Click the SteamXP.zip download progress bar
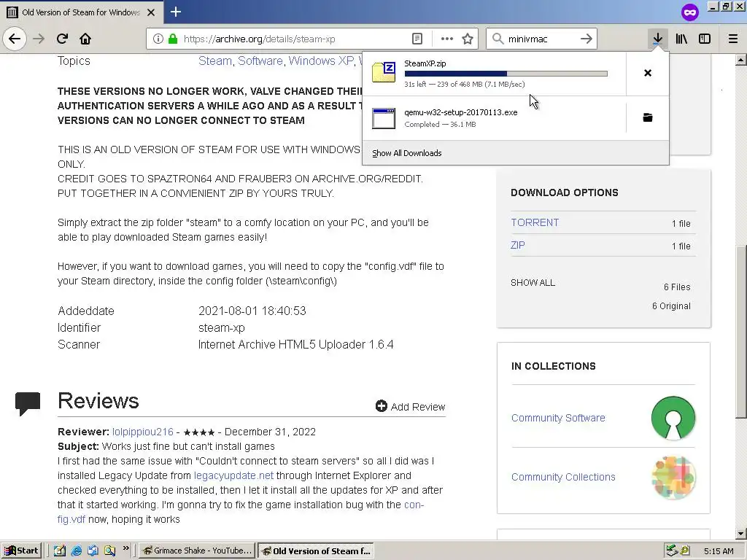The height and width of the screenshot is (560, 747). coord(506,74)
